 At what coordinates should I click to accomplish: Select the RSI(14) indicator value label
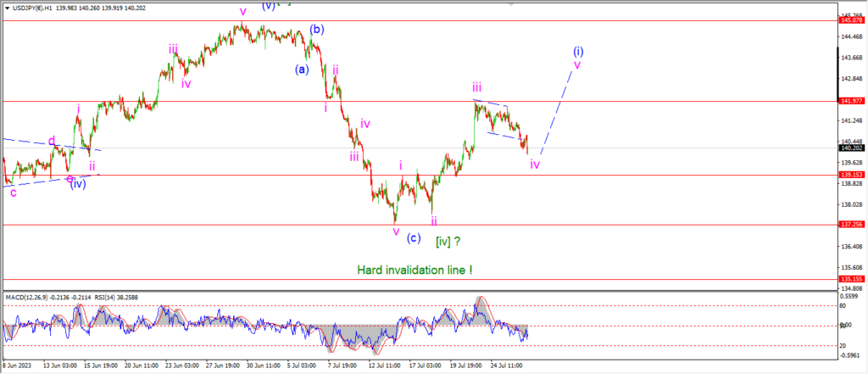[x=120, y=298]
